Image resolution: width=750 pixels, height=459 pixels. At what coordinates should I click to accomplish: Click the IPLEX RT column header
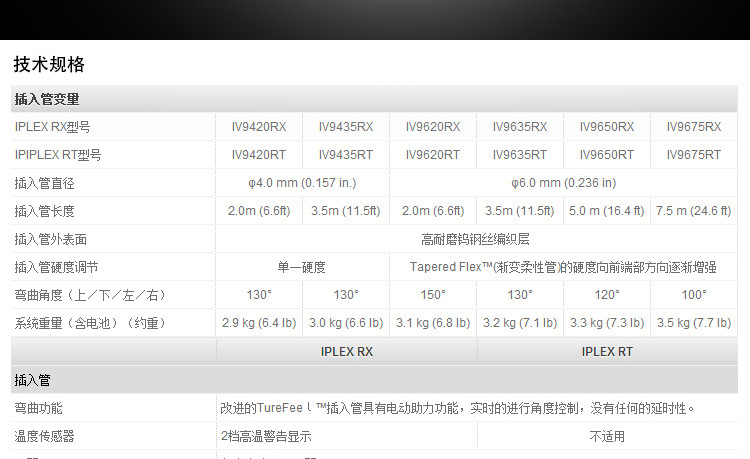point(607,352)
